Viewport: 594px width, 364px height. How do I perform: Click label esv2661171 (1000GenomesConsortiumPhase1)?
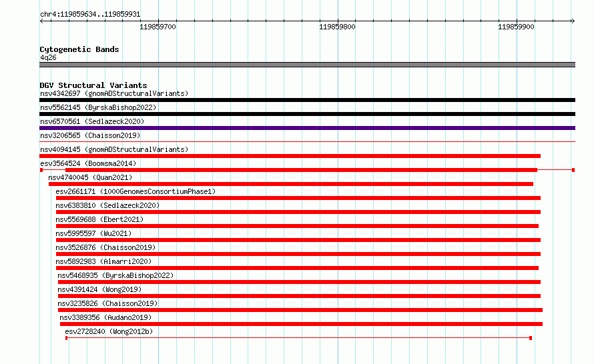pos(135,191)
